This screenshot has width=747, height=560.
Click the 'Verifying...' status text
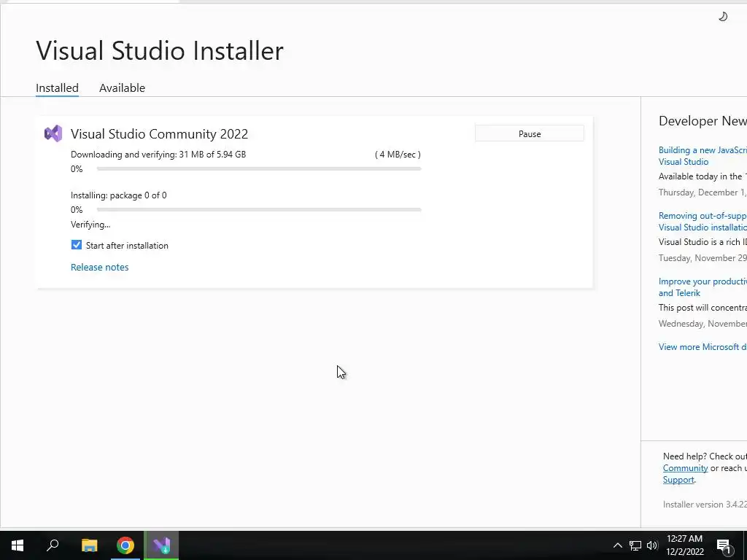pyautogui.click(x=90, y=225)
